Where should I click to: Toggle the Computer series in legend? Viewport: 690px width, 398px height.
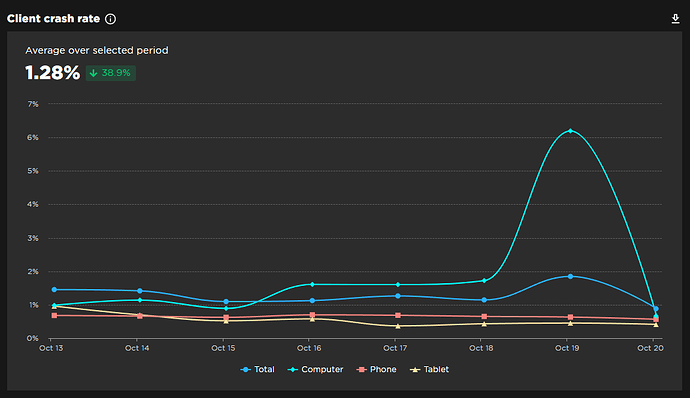(x=316, y=369)
